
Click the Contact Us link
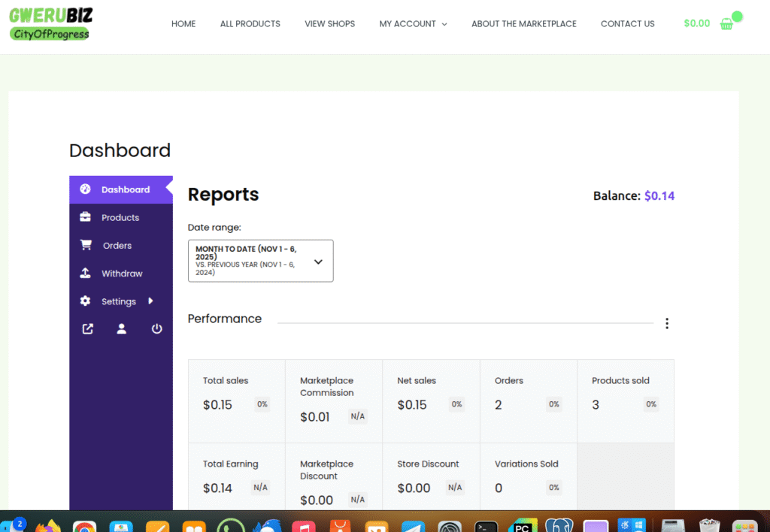pyautogui.click(x=627, y=24)
